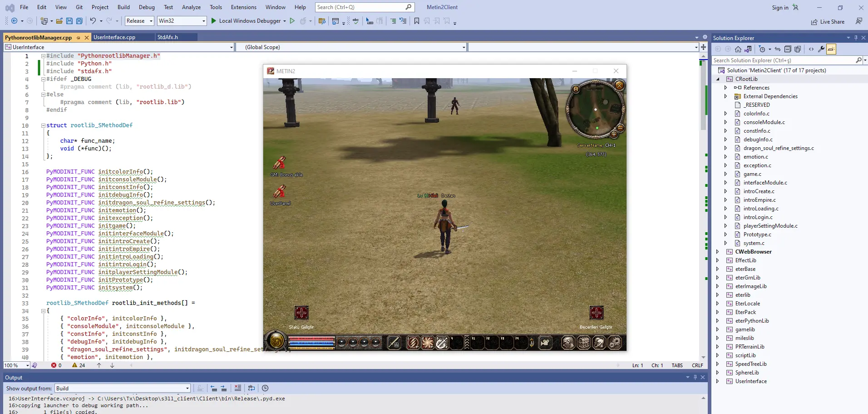Click the warning count indicator showing 24
This screenshot has width=868, height=414.
[79, 365]
